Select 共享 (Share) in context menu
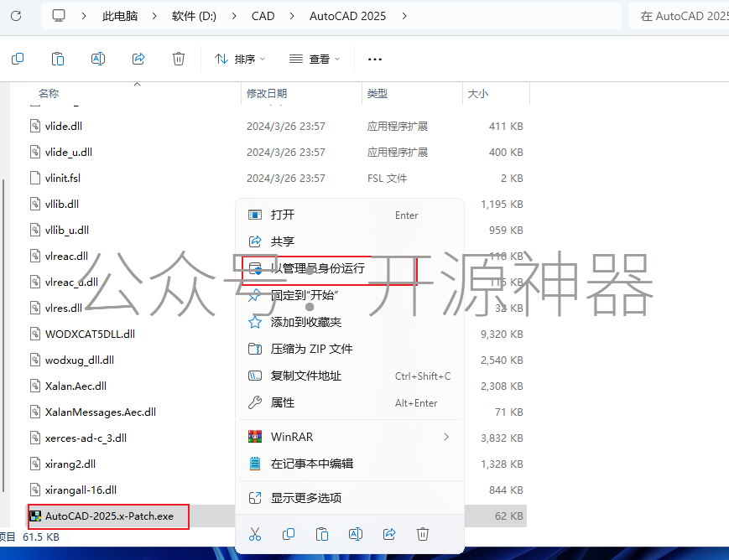Screen dimensions: 729x560 (x=350, y=241)
